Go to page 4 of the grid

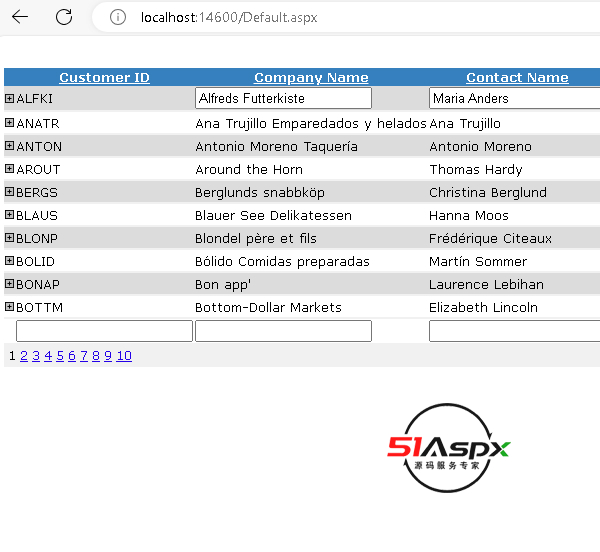pos(48,356)
